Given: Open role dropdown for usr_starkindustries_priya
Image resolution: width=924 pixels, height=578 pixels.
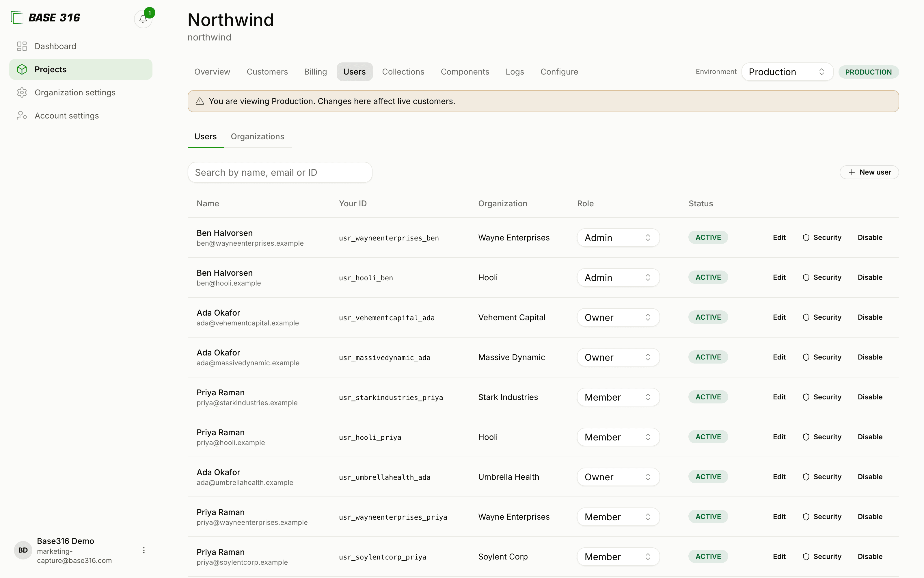Looking at the screenshot, I should (618, 397).
